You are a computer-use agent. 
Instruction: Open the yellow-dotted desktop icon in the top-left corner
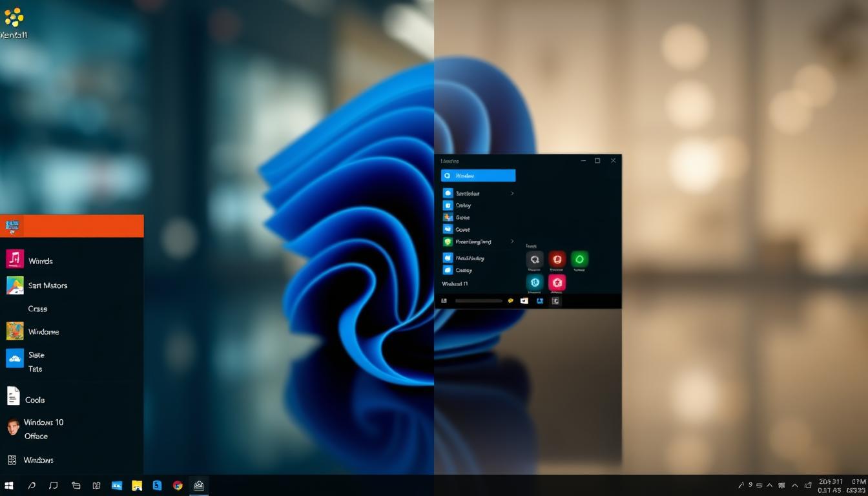tap(14, 17)
